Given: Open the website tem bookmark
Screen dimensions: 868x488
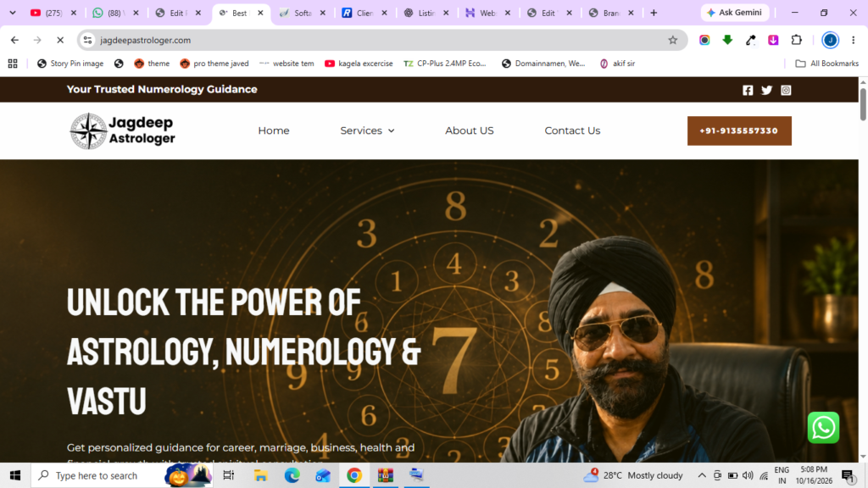Looking at the screenshot, I should (287, 64).
